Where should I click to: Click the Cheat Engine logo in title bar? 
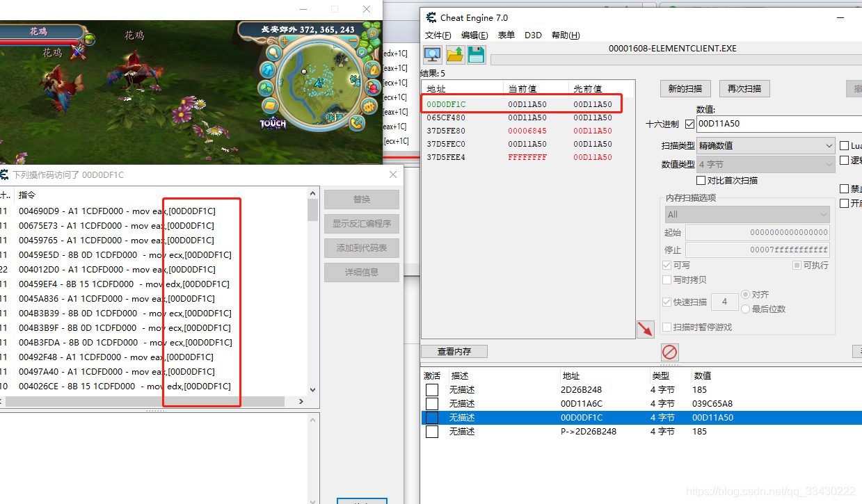coord(431,17)
